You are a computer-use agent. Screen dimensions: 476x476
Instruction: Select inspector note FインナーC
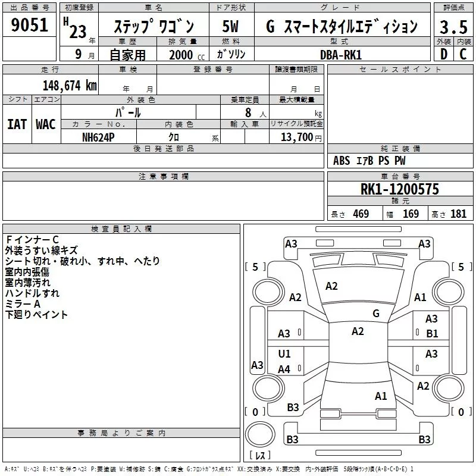tap(32, 240)
